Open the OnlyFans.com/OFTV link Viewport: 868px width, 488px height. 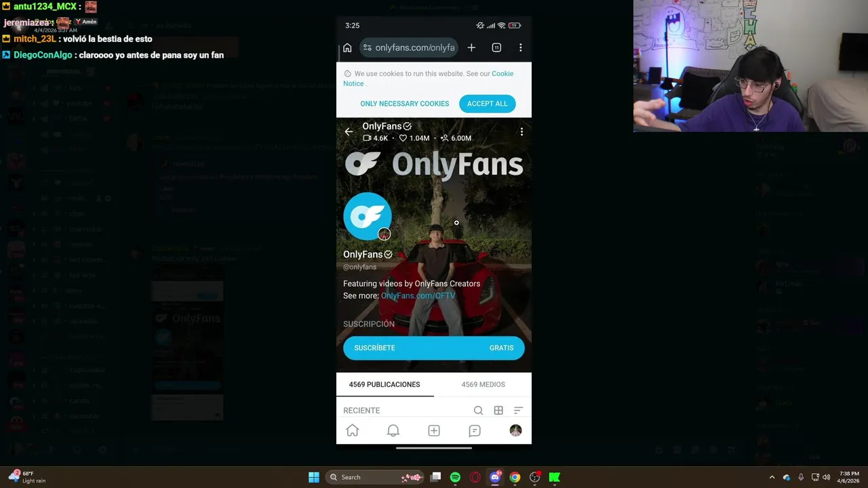[x=418, y=296]
